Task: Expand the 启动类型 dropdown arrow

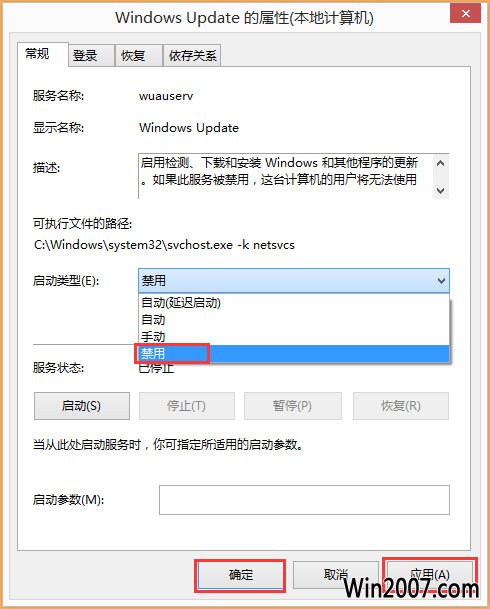Action: (441, 280)
